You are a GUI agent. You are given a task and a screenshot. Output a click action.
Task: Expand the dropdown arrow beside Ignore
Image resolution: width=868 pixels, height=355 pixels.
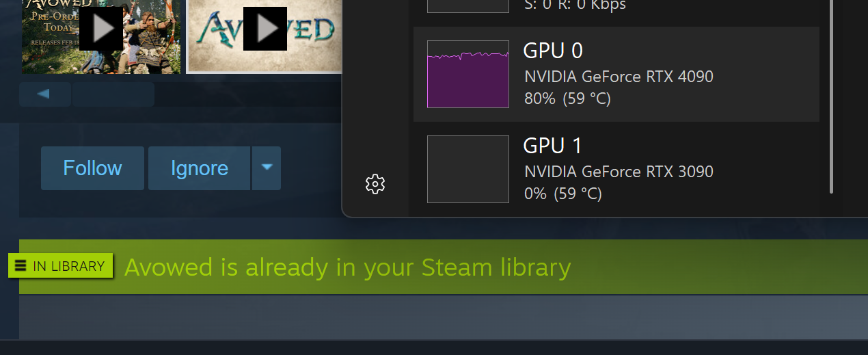pyautogui.click(x=267, y=168)
